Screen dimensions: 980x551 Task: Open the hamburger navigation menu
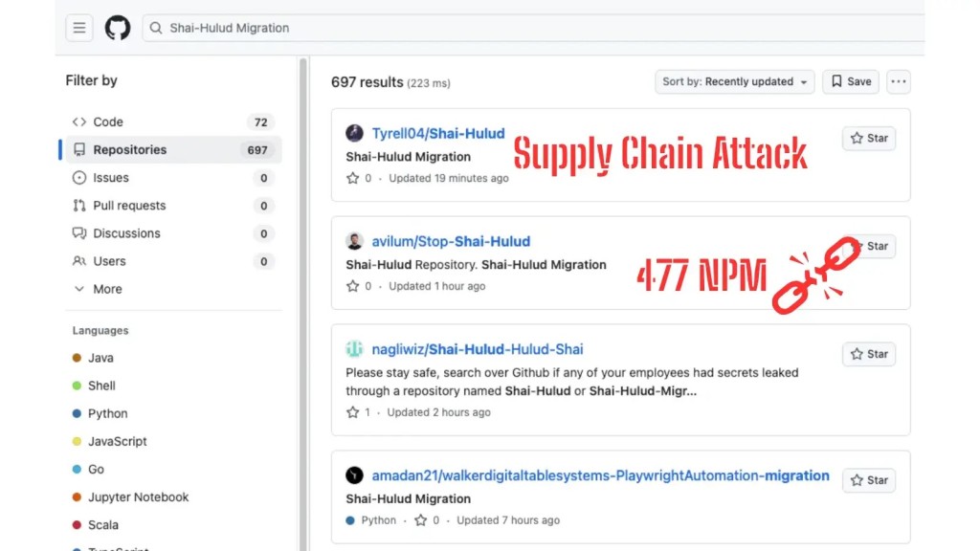(78, 27)
